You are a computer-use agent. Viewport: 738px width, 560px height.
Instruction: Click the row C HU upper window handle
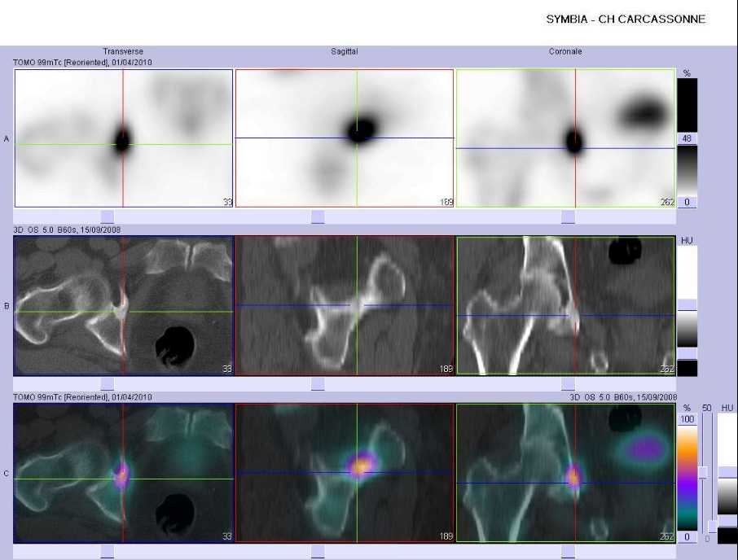(727, 473)
